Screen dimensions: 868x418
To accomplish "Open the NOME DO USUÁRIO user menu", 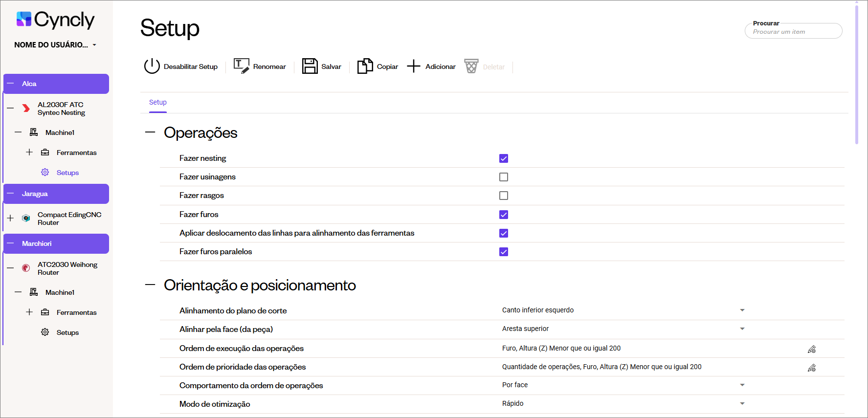I will pyautogui.click(x=55, y=45).
